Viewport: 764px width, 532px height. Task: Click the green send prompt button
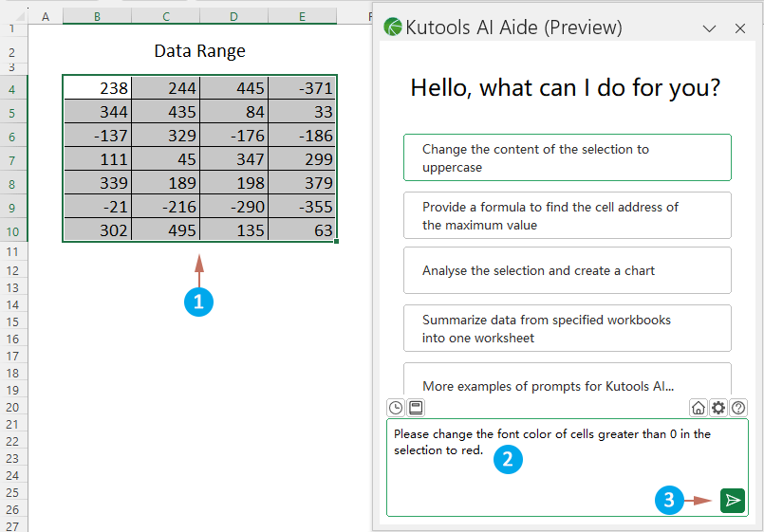point(732,501)
